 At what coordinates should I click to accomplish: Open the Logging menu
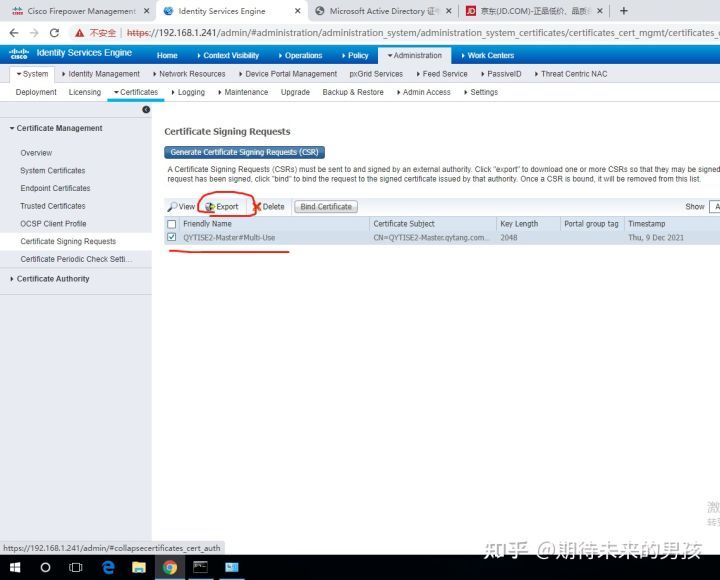pos(188,92)
